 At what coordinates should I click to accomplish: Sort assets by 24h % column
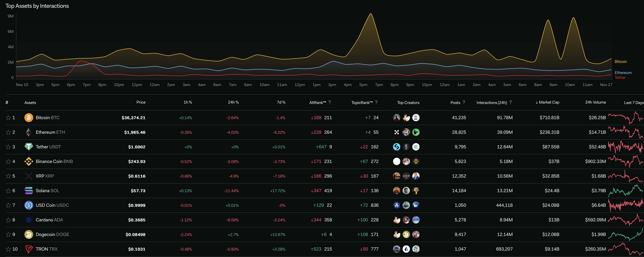point(233,102)
